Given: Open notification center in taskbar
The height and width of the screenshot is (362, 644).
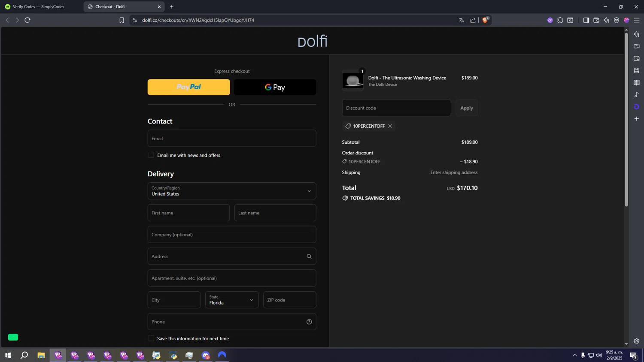Looking at the screenshot, I should pyautogui.click(x=633, y=355).
